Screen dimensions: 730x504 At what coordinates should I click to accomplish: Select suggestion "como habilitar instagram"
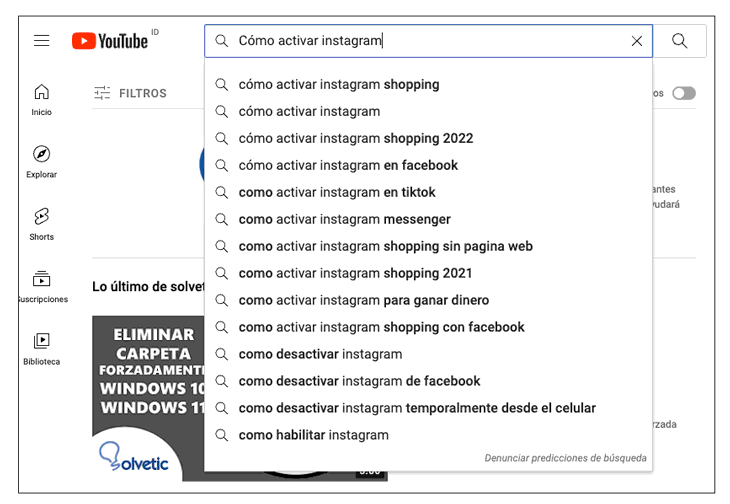point(313,436)
